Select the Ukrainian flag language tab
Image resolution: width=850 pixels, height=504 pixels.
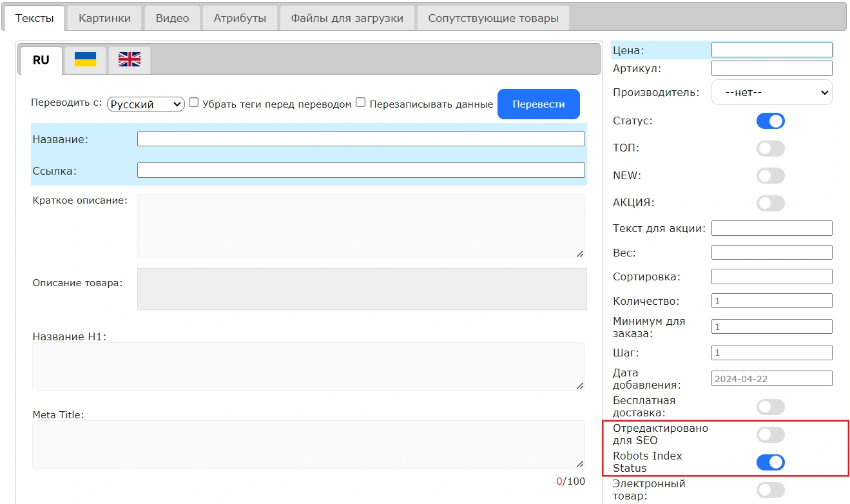point(85,60)
